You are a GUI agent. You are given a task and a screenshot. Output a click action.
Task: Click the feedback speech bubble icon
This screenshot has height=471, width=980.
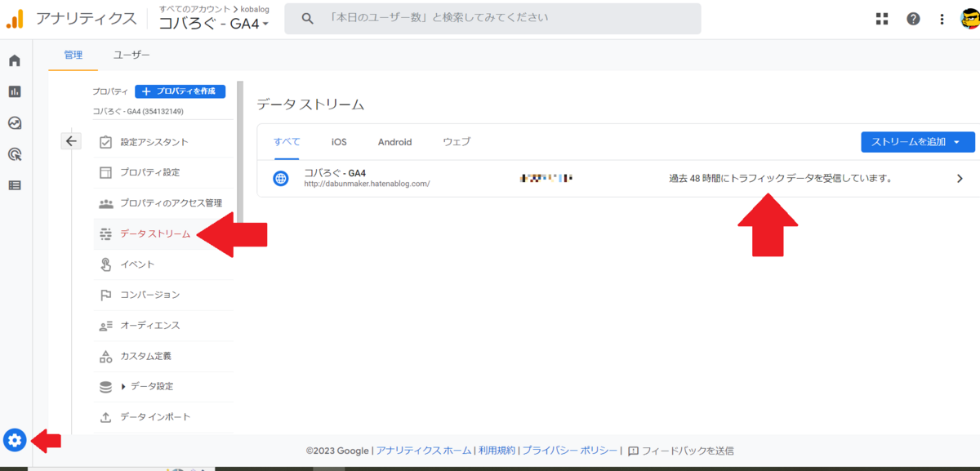coord(634,451)
